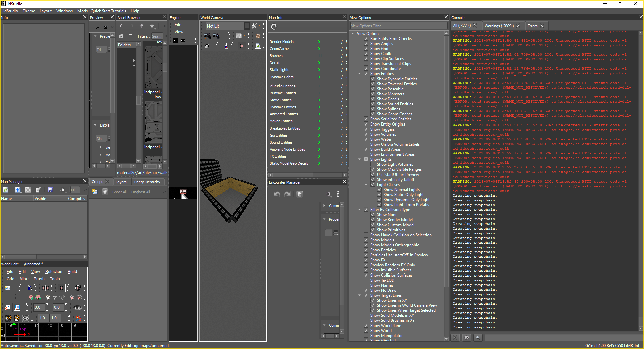Open the Theme menu
644x349 pixels.
tap(29, 11)
